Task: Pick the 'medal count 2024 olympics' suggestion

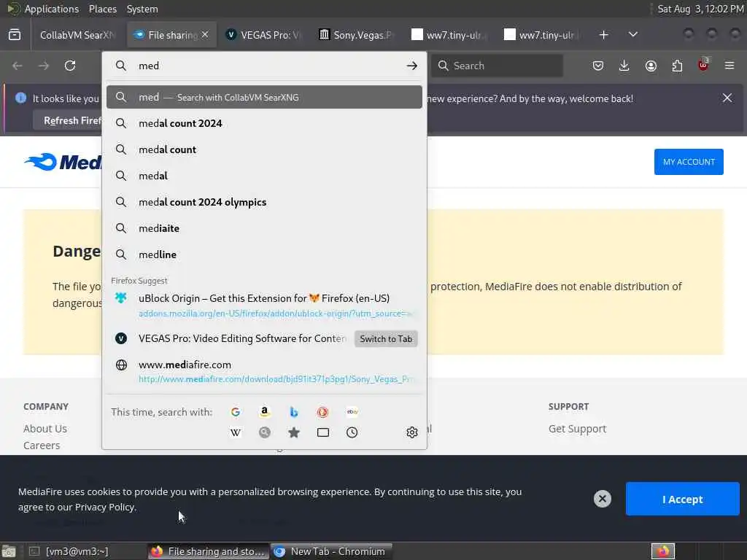Action: pyautogui.click(x=264, y=202)
